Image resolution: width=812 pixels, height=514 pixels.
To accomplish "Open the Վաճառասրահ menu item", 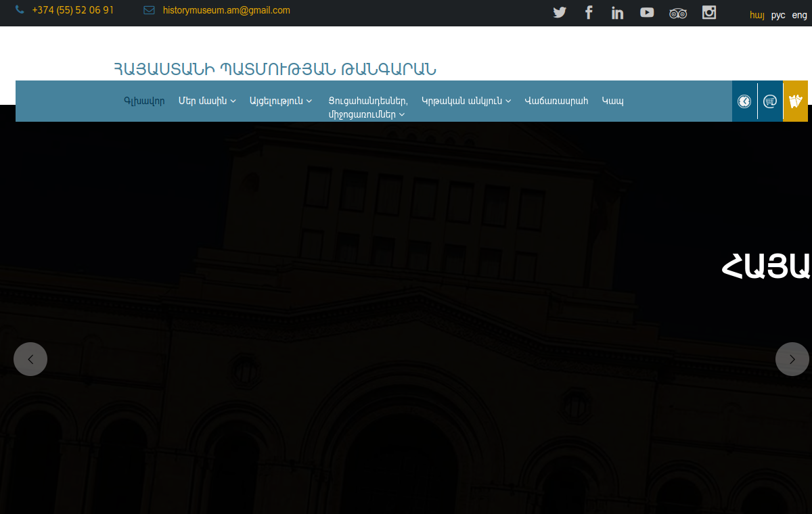I will pos(556,101).
